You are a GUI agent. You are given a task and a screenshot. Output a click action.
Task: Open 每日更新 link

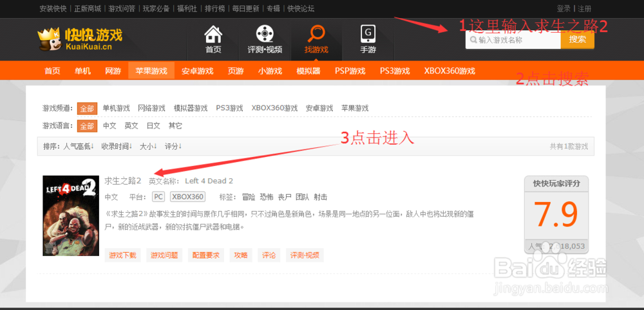(x=245, y=8)
